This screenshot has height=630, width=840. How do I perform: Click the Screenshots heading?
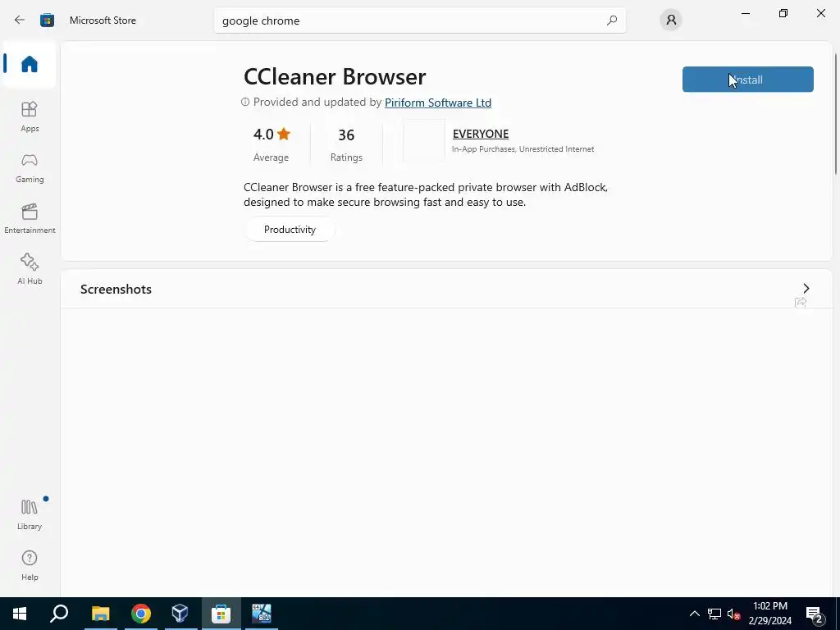[x=116, y=290]
